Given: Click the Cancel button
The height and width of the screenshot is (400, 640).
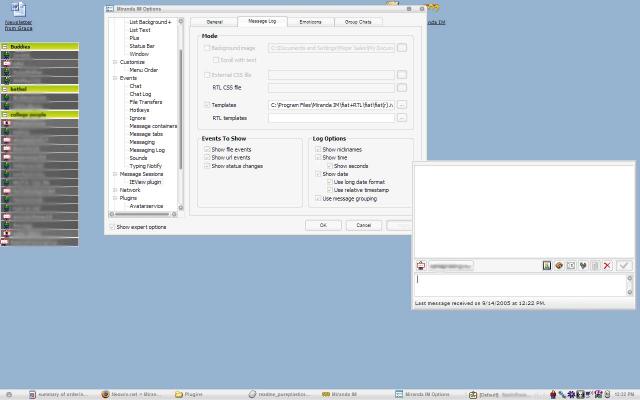Looking at the screenshot, I should coord(364,225).
